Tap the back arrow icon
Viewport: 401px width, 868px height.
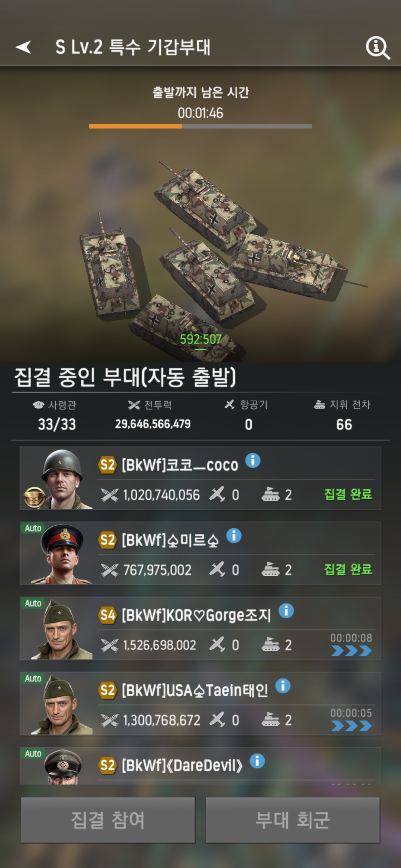point(23,47)
